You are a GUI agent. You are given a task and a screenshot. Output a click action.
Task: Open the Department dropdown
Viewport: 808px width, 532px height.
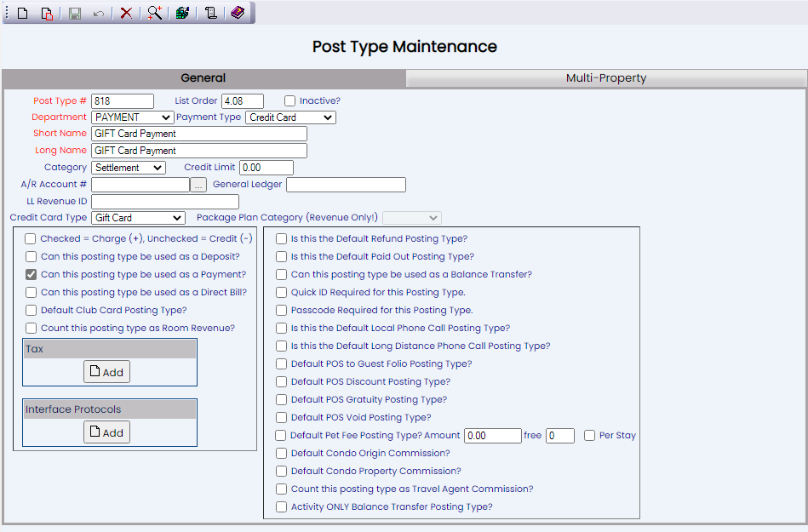pos(133,117)
